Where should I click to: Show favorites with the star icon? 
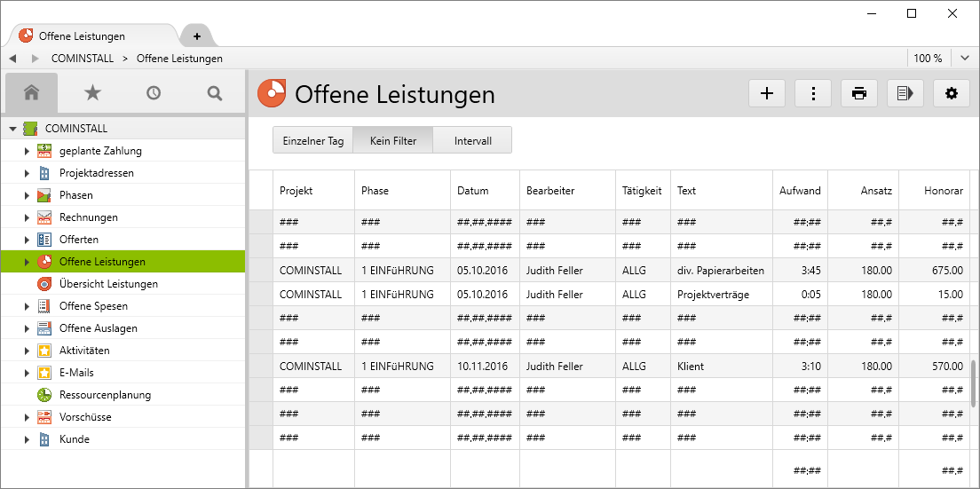click(92, 92)
